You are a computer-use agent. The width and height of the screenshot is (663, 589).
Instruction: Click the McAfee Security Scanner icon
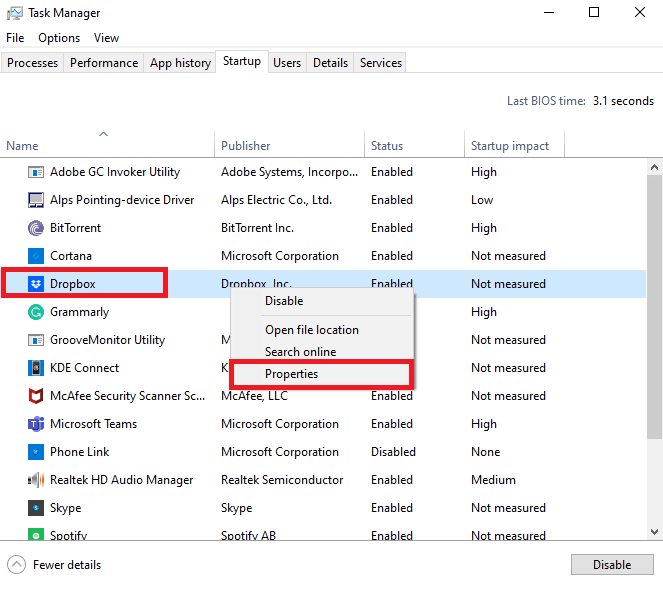pyautogui.click(x=36, y=396)
